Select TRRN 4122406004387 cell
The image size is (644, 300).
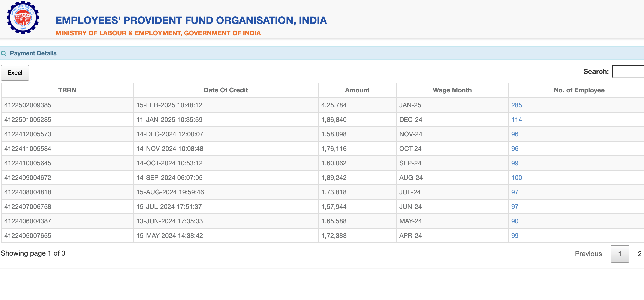[67, 221]
